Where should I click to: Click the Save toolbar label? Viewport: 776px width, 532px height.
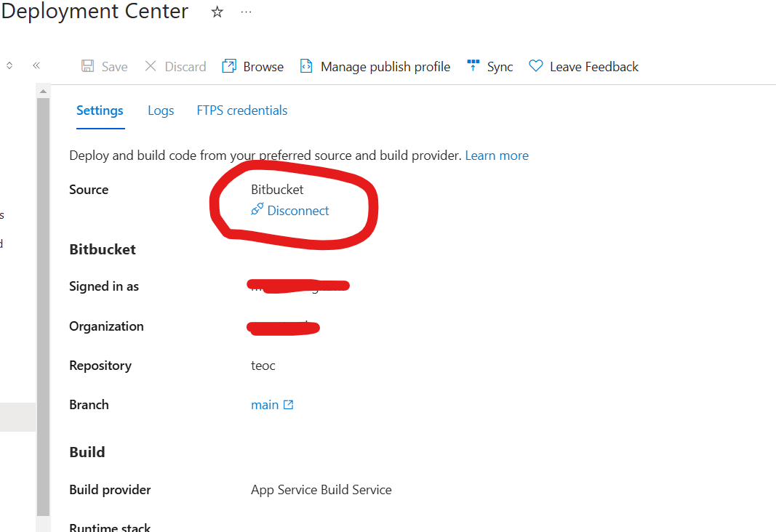(115, 67)
